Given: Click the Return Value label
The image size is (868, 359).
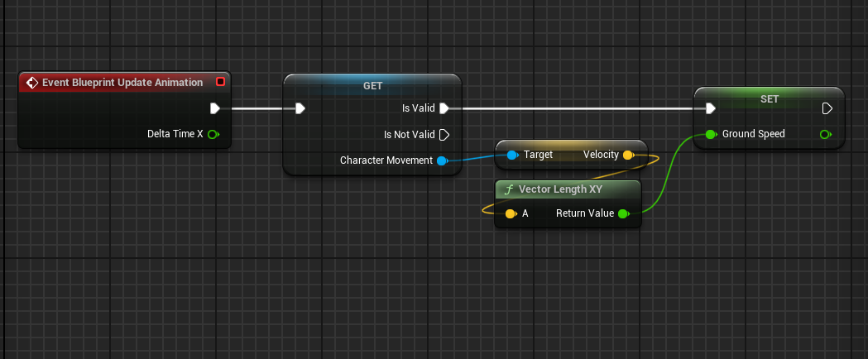Looking at the screenshot, I should point(585,213).
